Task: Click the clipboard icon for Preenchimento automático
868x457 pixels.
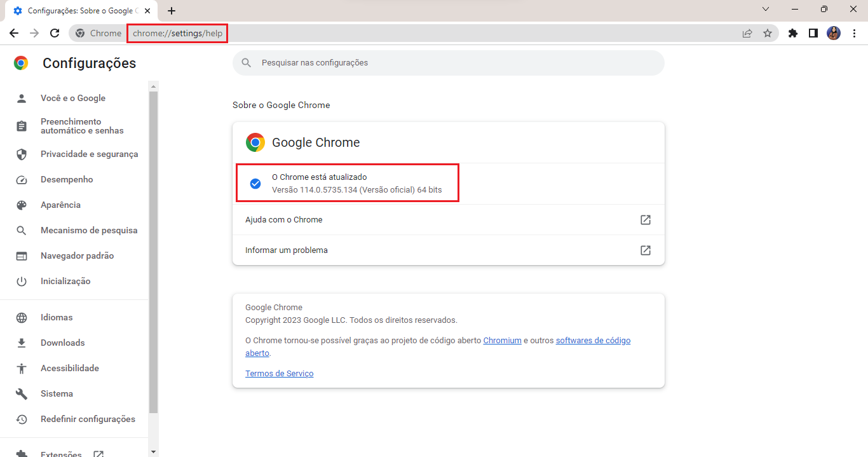Action: click(22, 126)
